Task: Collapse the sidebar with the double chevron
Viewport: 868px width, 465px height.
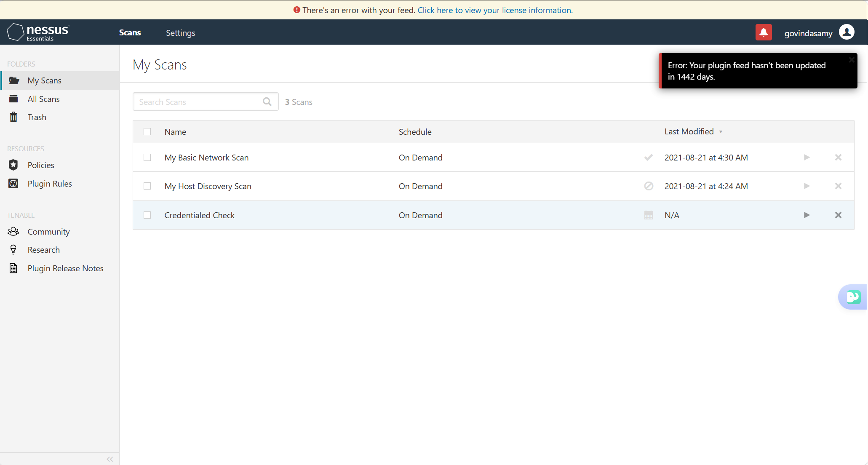Action: pos(110,459)
